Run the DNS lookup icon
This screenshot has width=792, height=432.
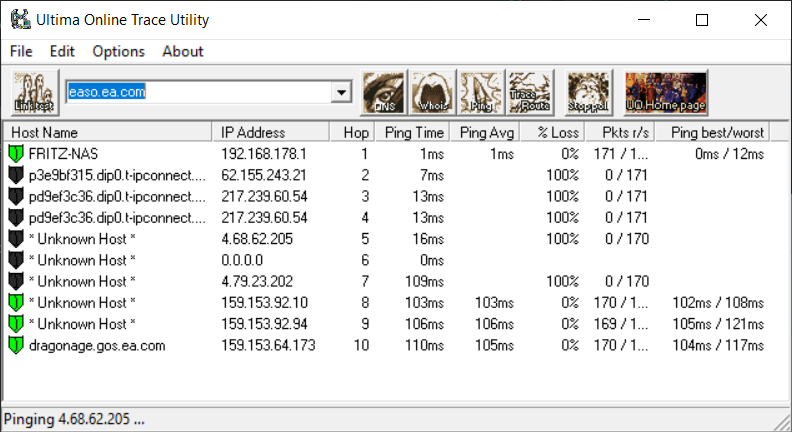pyautogui.click(x=384, y=92)
